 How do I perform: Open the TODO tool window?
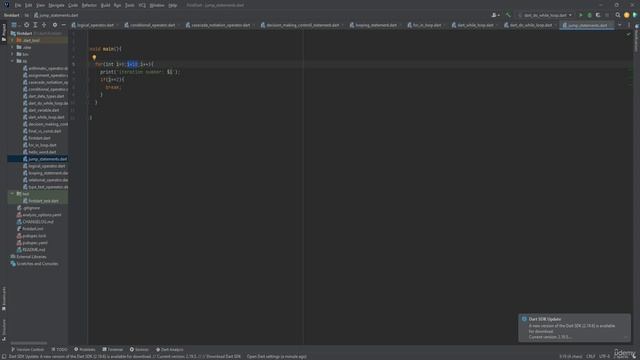click(60, 349)
